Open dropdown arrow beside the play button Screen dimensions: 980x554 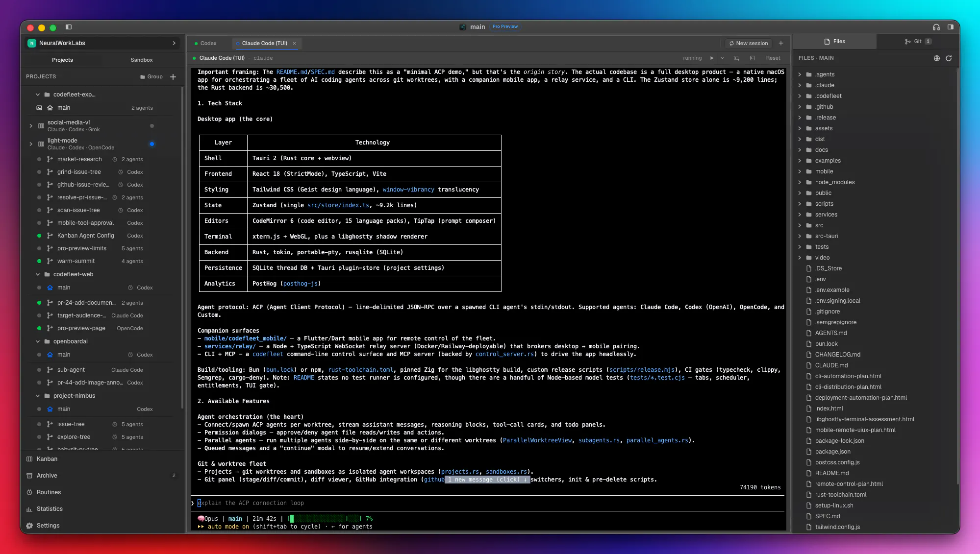pyautogui.click(x=722, y=58)
